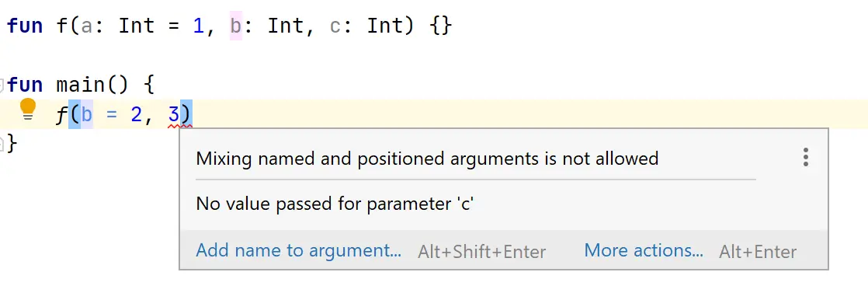Click the underlined argument 3
Screen dimensions: 868x286
coord(174,115)
